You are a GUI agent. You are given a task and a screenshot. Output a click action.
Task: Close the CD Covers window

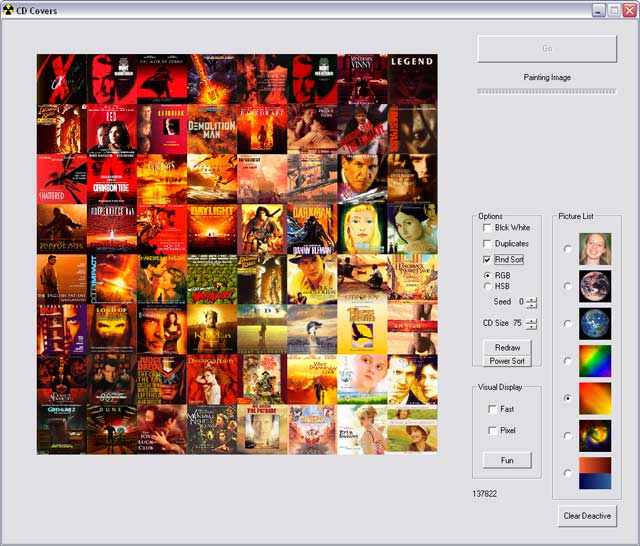[629, 11]
